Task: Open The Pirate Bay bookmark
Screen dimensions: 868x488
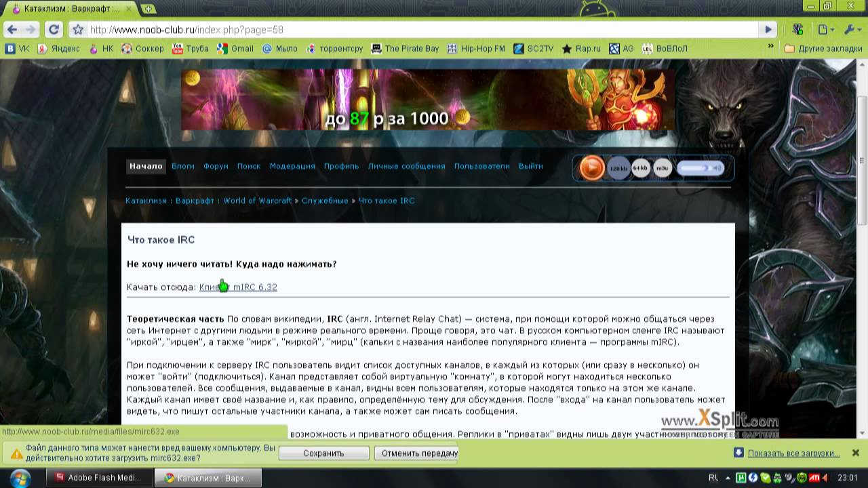Action: coord(405,49)
